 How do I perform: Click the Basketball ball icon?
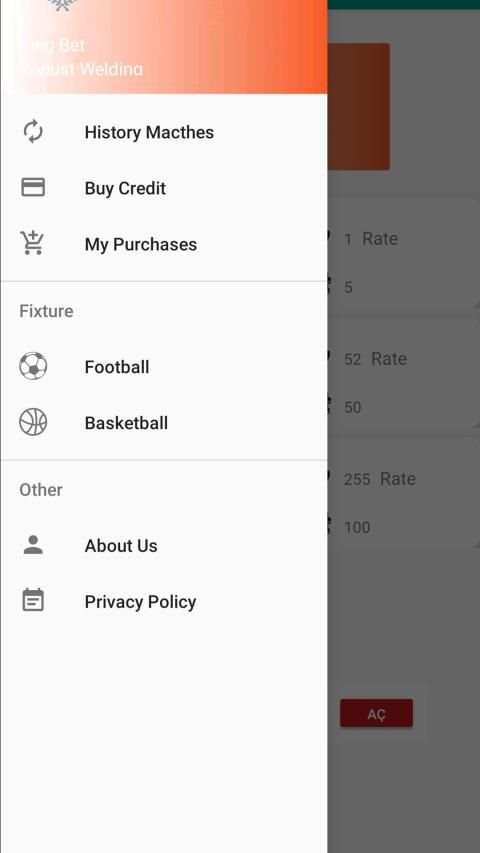coord(33,422)
